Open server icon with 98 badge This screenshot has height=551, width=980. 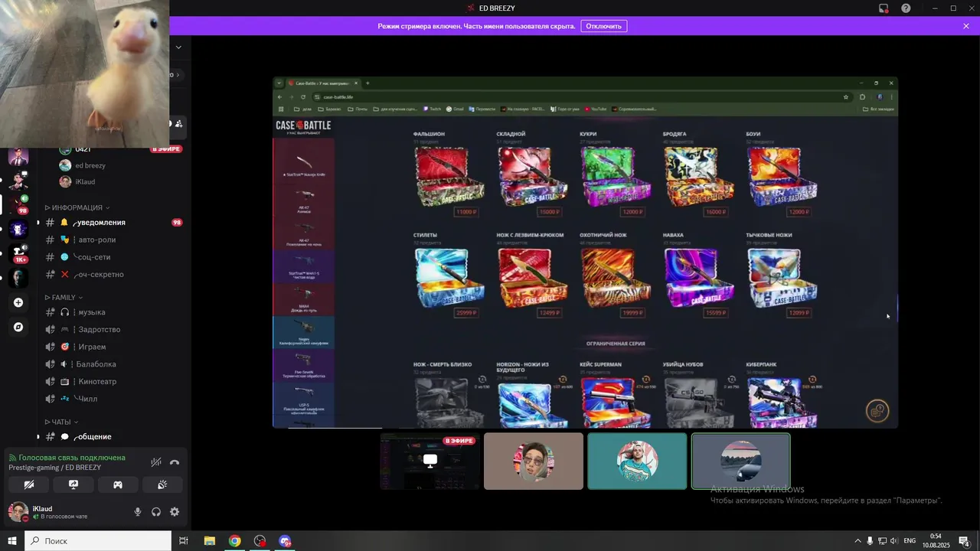tap(18, 204)
